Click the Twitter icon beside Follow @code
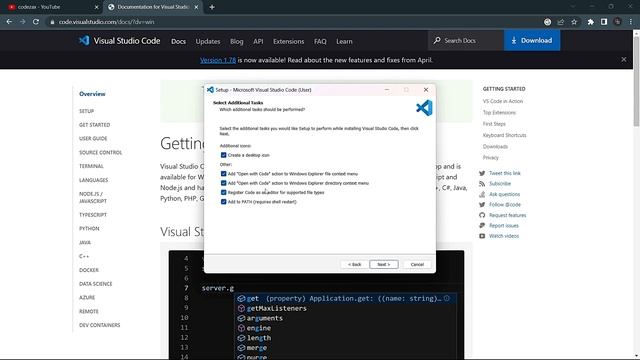The height and width of the screenshot is (360, 640). click(x=482, y=204)
